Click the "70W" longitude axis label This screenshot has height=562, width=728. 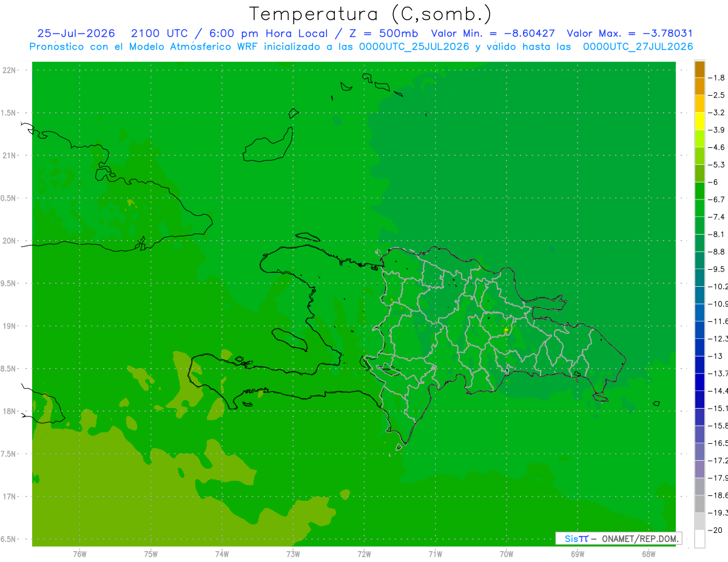[506, 554]
